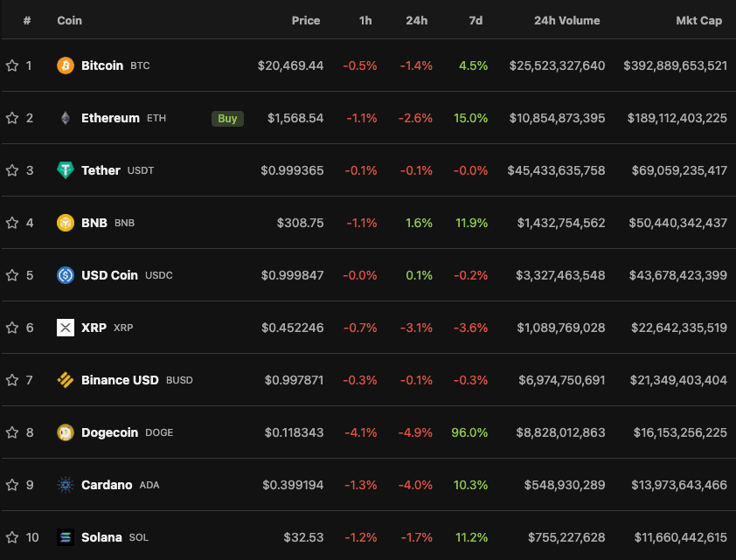Sort table by # rank column

pyautogui.click(x=27, y=21)
